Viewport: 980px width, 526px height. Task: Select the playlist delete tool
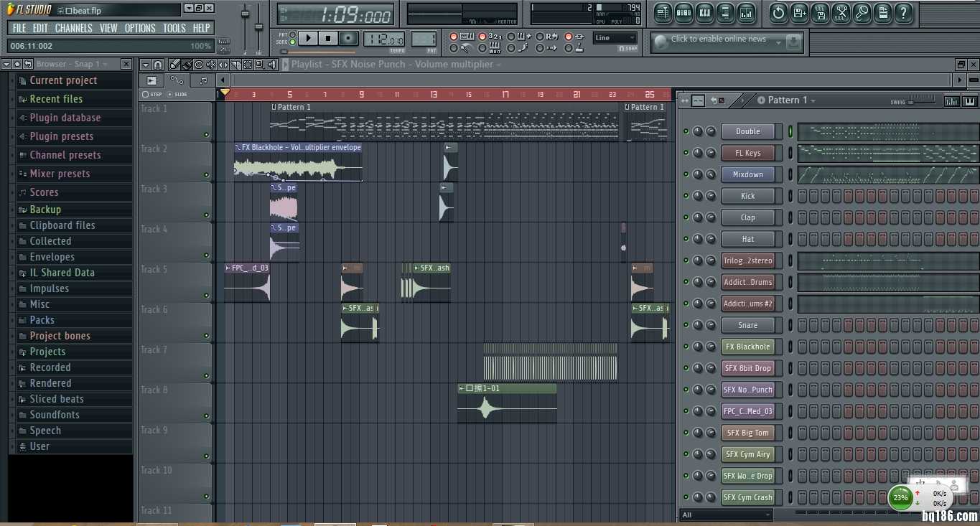[199, 65]
